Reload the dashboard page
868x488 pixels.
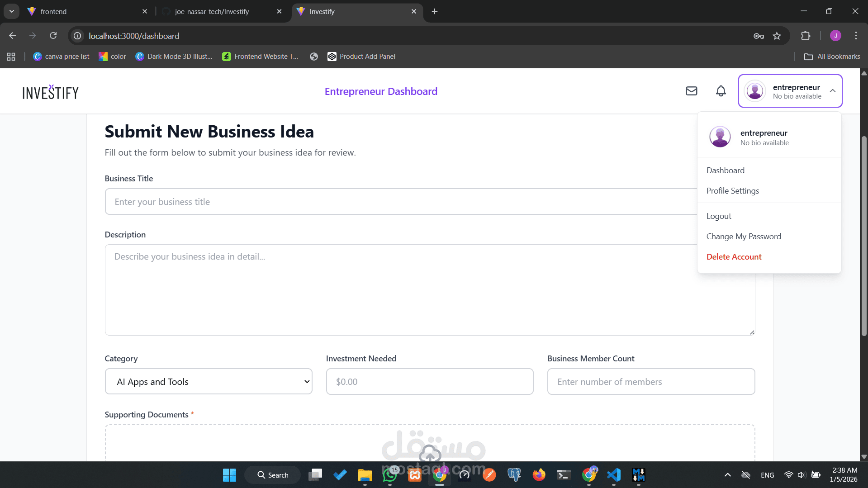(53, 36)
